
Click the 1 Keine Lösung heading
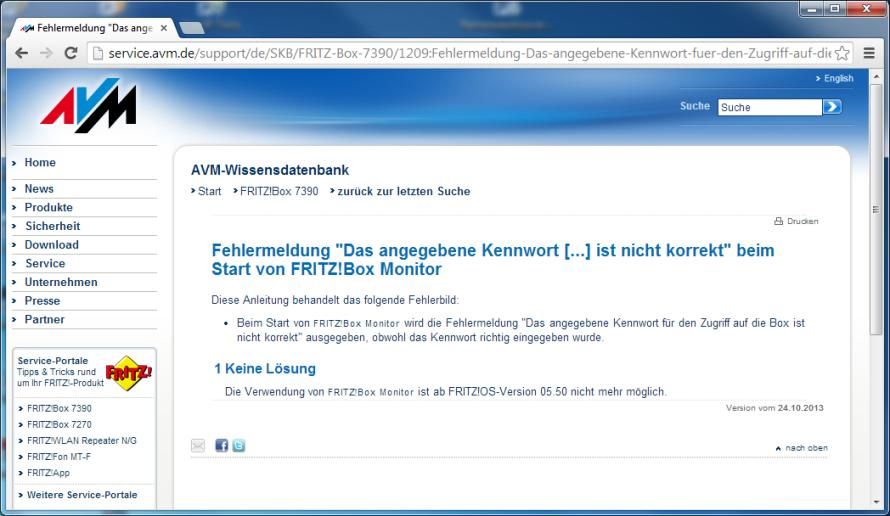click(265, 369)
